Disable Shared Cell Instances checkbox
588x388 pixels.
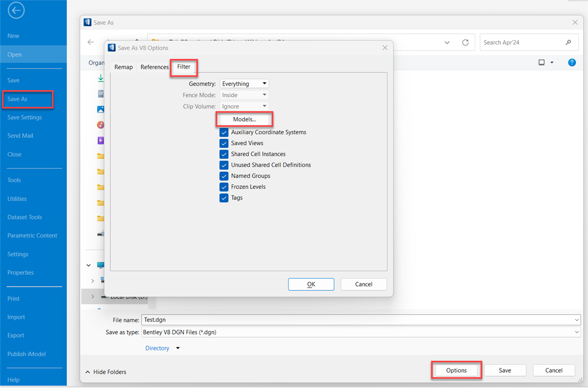click(224, 154)
